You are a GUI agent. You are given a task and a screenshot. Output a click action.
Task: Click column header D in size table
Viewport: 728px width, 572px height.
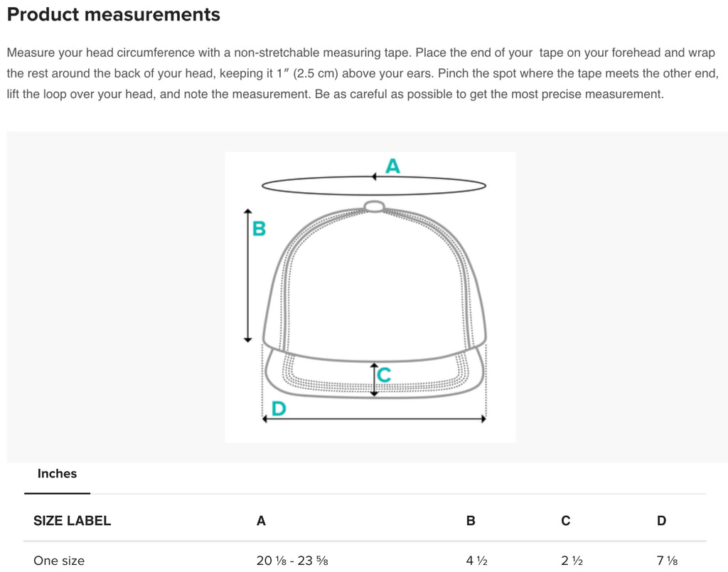pos(662,521)
